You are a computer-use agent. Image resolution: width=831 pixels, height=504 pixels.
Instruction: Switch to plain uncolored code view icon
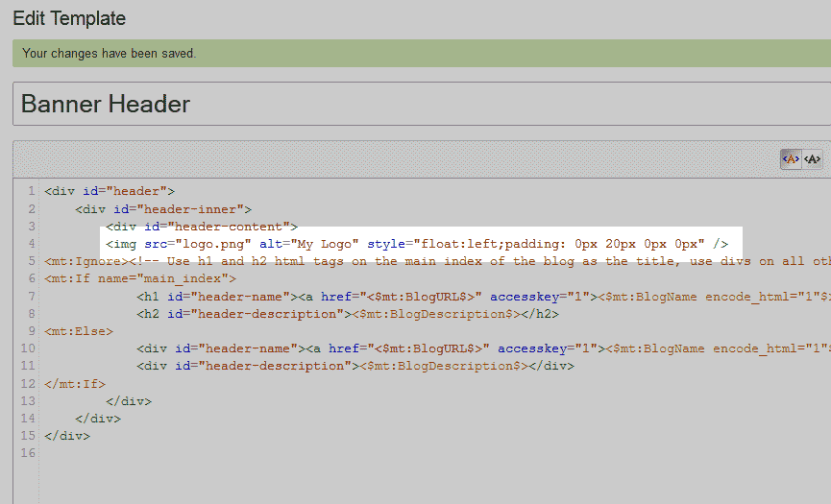pos(812,158)
